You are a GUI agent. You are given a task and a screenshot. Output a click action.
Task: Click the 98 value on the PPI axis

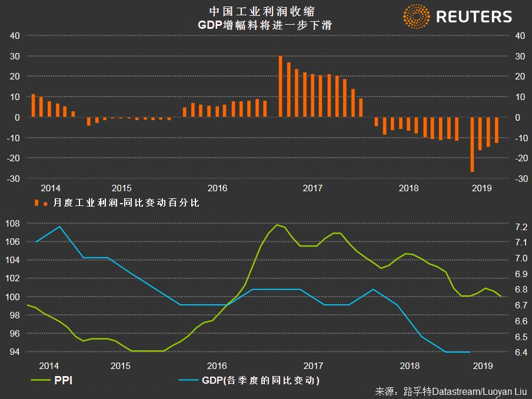click(15, 315)
